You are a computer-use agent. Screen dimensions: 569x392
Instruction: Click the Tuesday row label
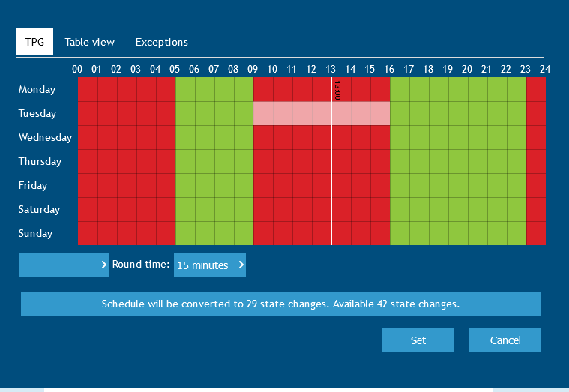point(37,114)
